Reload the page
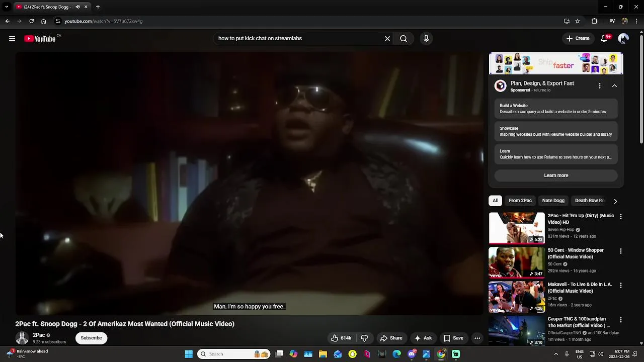This screenshot has height=362, width=644. [x=31, y=21]
